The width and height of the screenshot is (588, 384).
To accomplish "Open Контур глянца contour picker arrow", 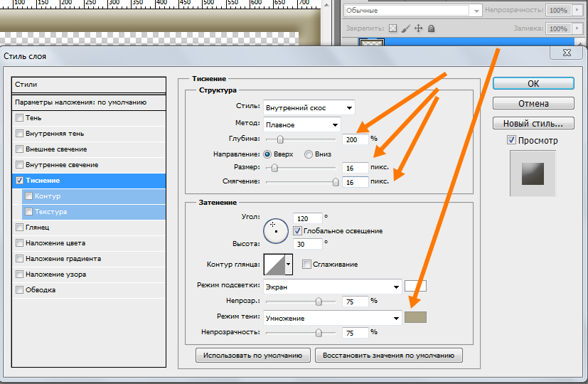I will point(289,265).
